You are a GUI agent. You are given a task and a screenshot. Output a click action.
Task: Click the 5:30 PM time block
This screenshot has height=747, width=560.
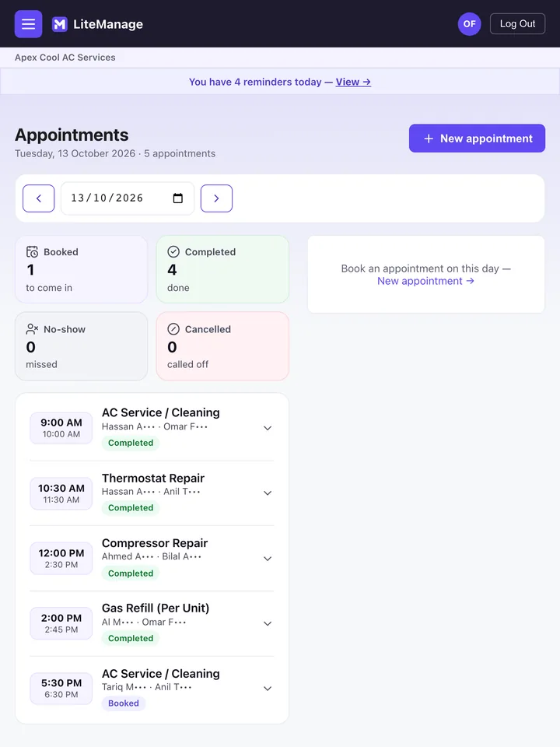61,689
